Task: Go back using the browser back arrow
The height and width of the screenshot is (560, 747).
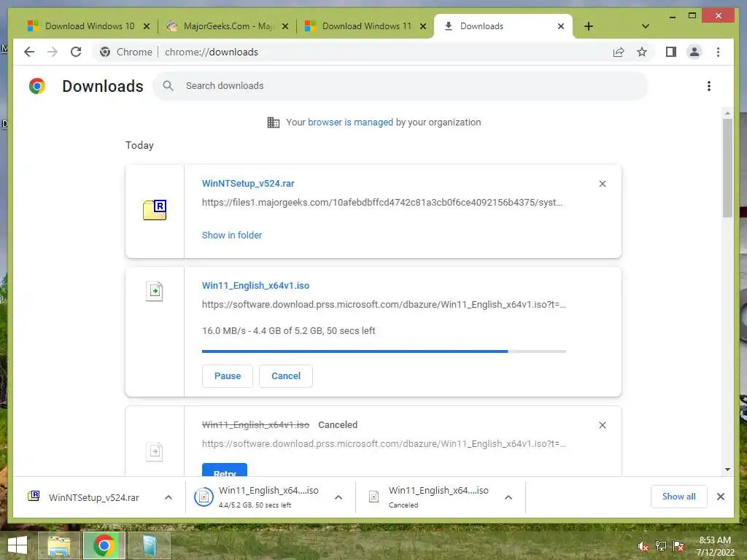Action: tap(29, 52)
